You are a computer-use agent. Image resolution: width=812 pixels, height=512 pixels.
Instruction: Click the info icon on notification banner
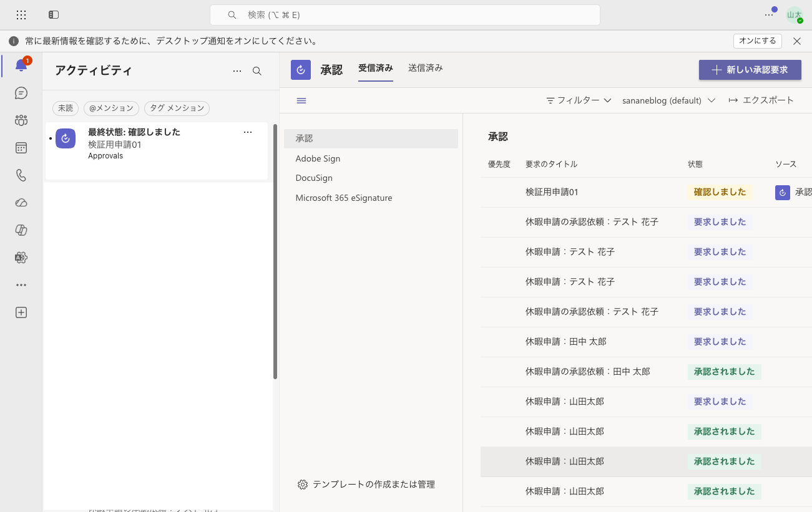tap(14, 41)
